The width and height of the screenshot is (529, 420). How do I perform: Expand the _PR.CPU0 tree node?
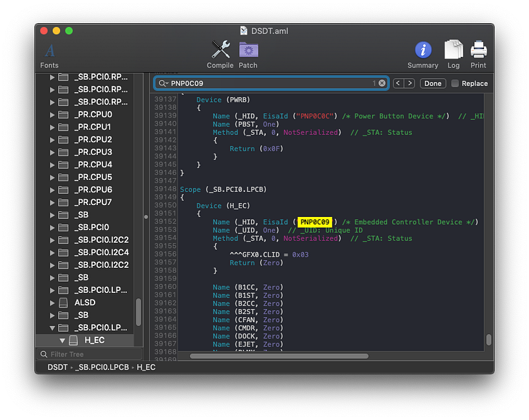click(x=52, y=114)
